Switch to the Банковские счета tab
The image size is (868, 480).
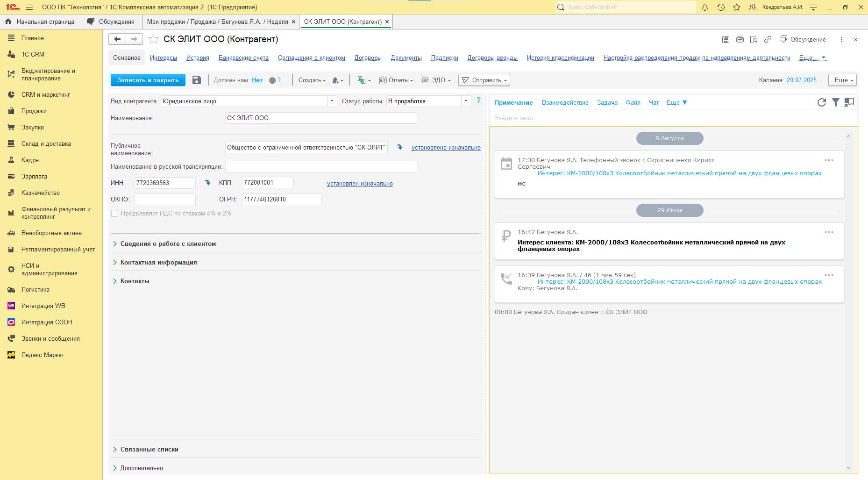coord(243,58)
